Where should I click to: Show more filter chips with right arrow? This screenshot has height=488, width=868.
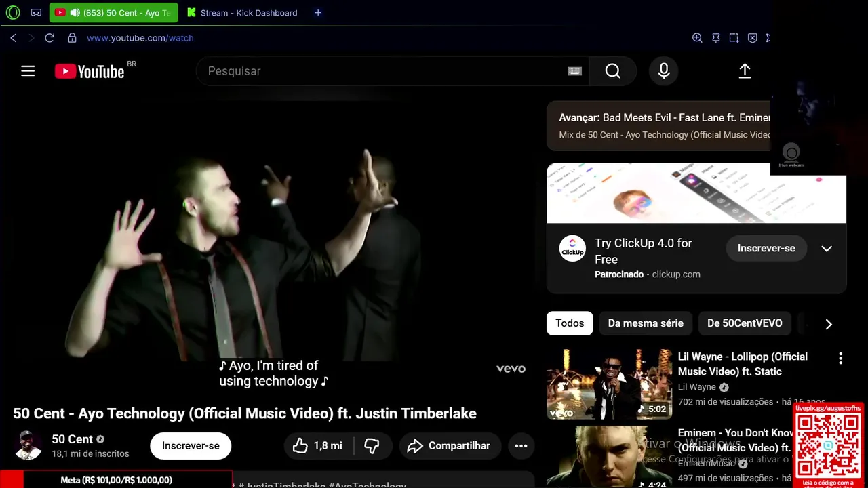coord(828,324)
